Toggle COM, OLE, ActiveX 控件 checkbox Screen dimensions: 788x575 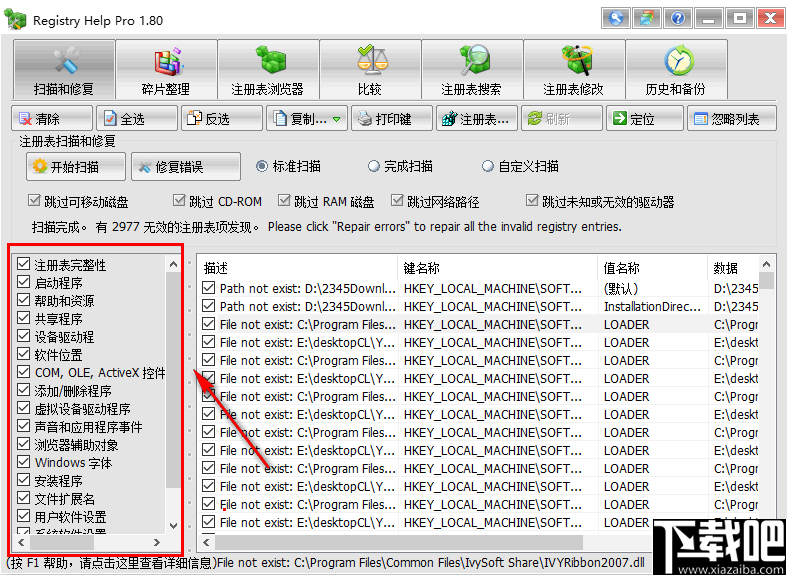click(24, 372)
